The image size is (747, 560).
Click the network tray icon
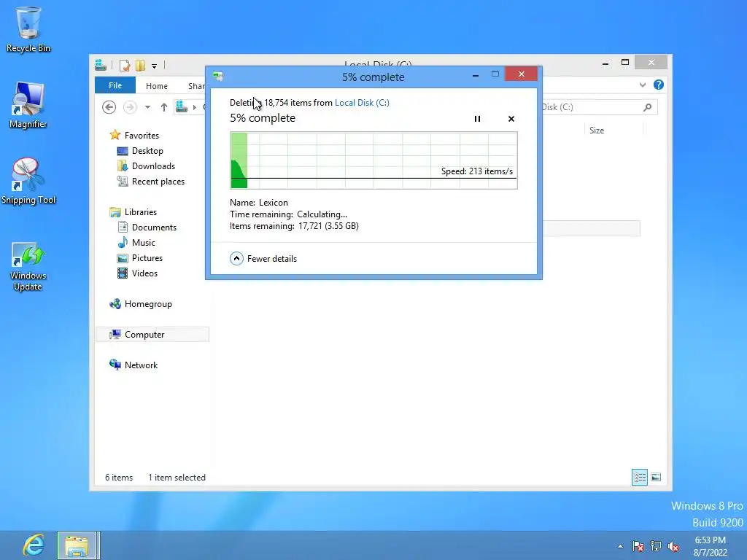(656, 546)
